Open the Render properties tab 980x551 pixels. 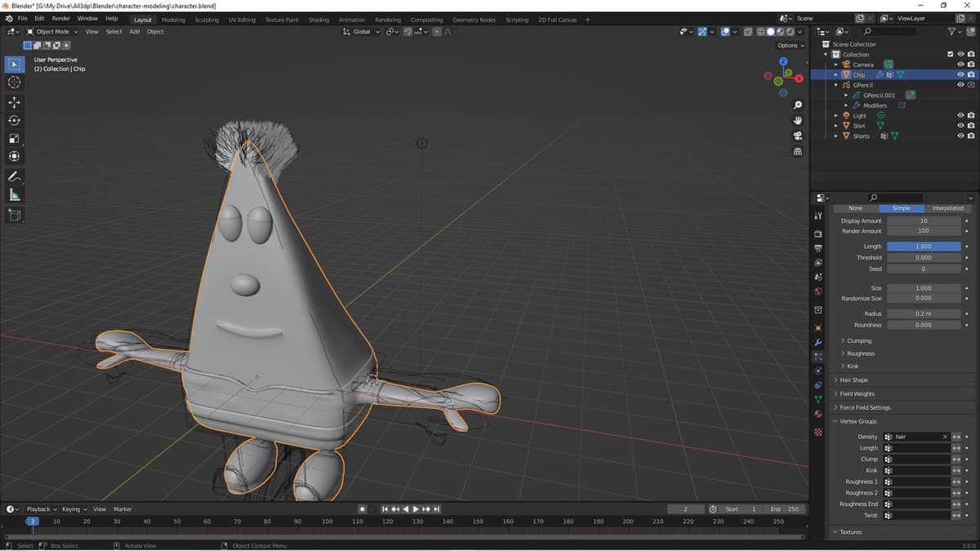(818, 233)
